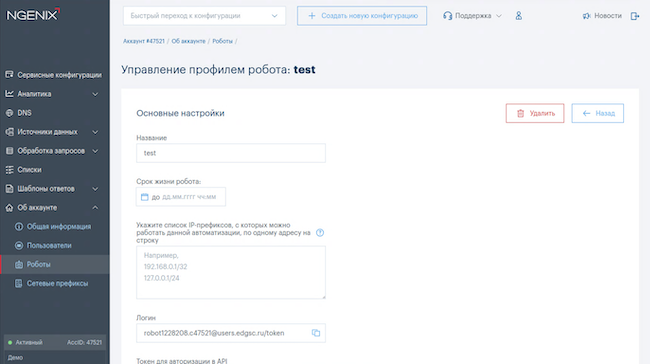Click the Общая информация info icon

(x=19, y=226)
